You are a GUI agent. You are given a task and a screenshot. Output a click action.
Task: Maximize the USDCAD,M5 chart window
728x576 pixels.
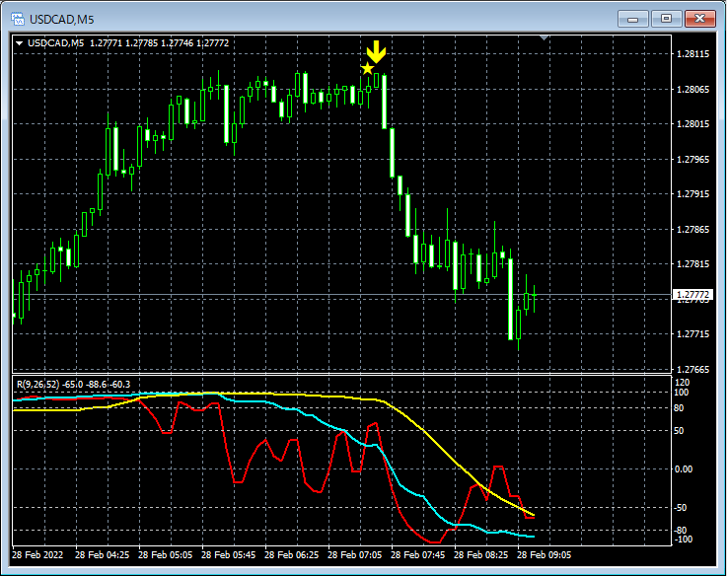[666, 19]
